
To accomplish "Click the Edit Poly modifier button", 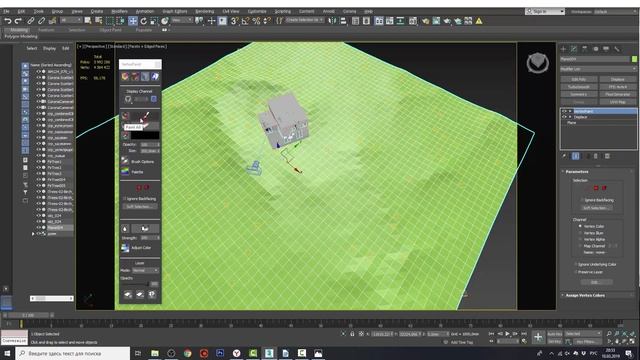I will 579,79.
